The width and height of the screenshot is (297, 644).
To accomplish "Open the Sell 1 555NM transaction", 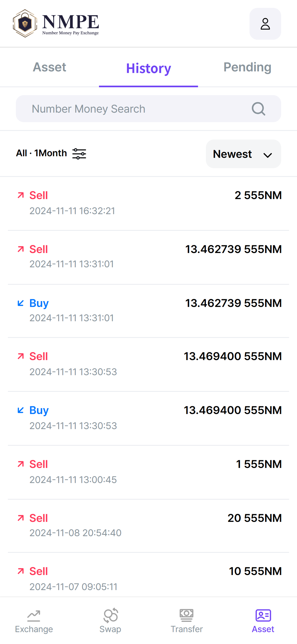I will (148, 472).
